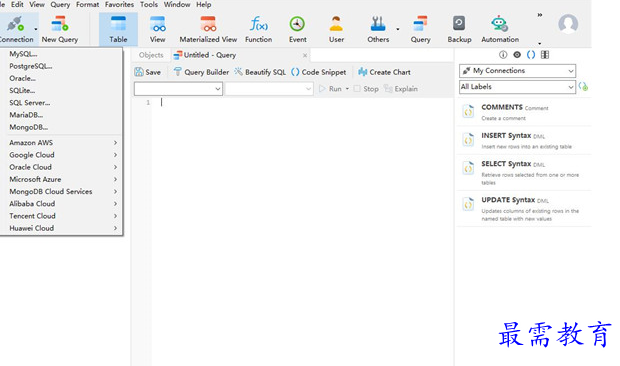This screenshot has width=620, height=366.
Task: Open the Materialized View objects
Action: 208,29
